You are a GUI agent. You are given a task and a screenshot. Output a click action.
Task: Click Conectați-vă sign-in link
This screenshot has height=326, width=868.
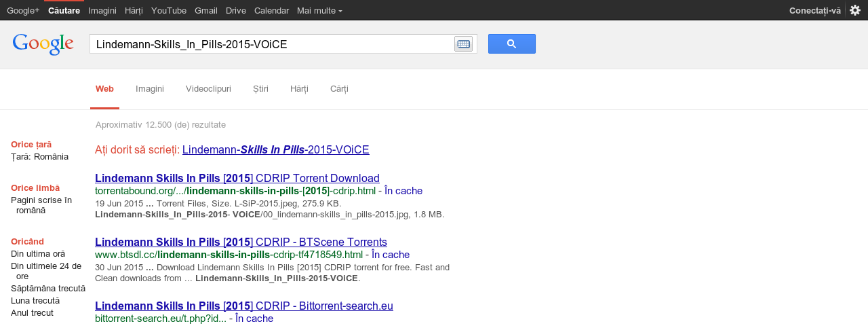point(815,10)
